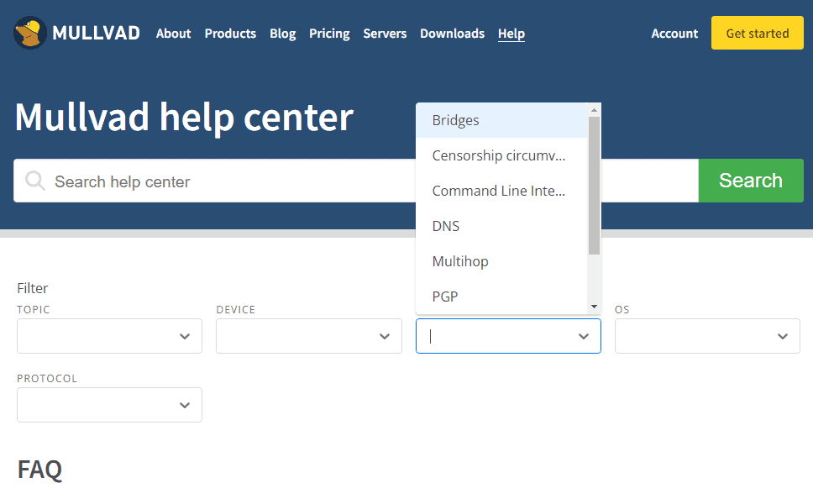Click the dropdown list scrollbar thumb
This screenshot has width=813, height=504.
point(594,186)
